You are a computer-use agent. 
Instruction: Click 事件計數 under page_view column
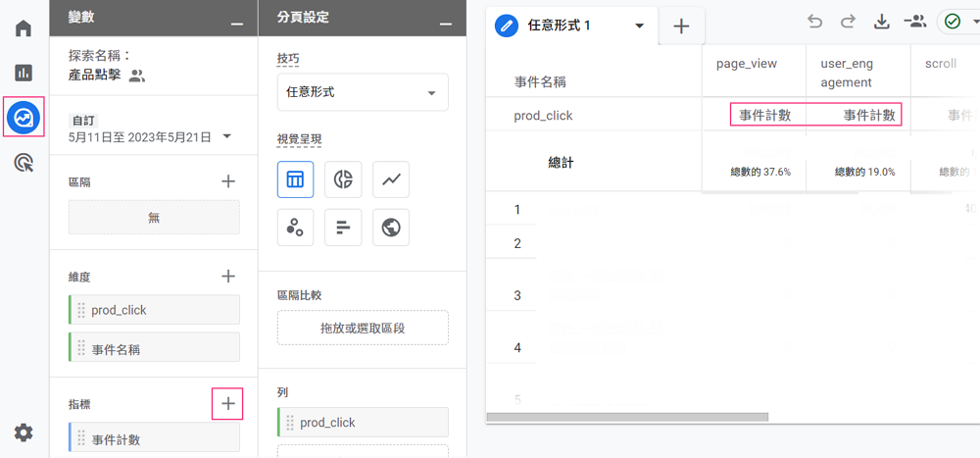[765, 115]
